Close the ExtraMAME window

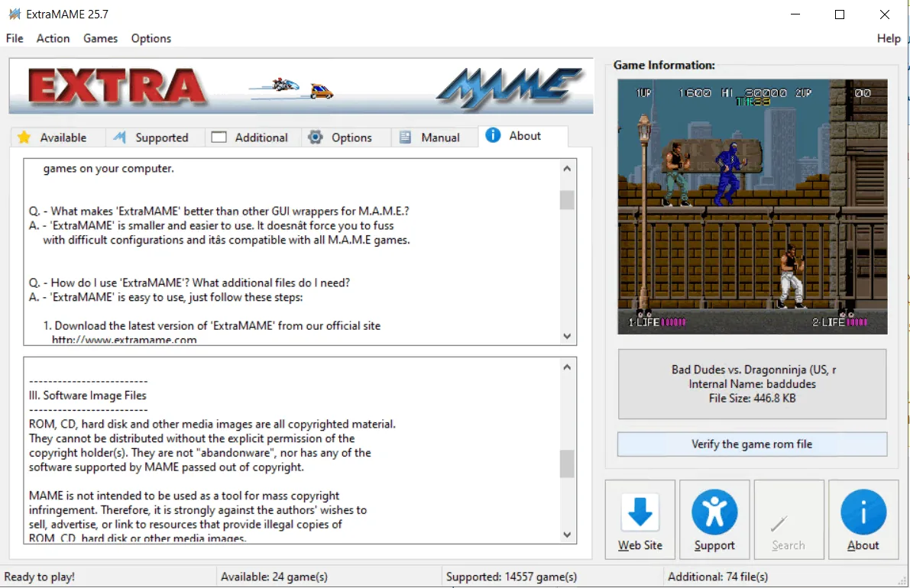[885, 14]
